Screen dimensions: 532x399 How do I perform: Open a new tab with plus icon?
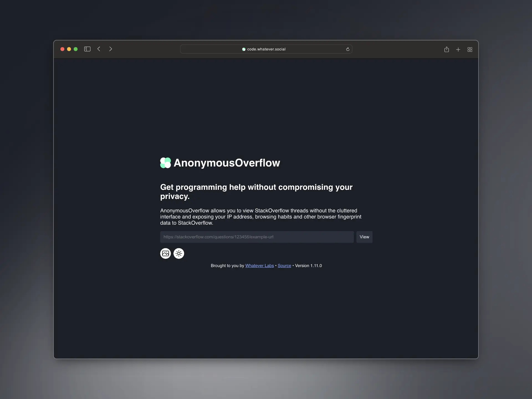458,50
